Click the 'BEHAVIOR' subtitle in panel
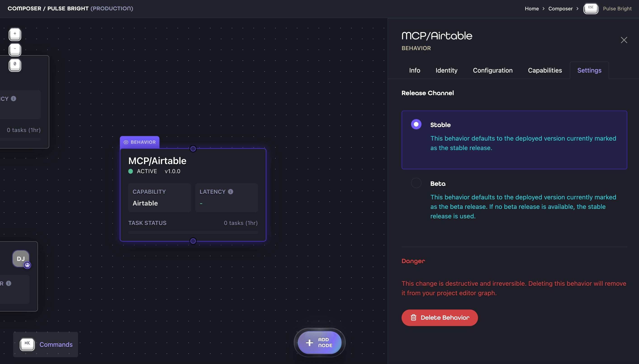 (x=416, y=48)
